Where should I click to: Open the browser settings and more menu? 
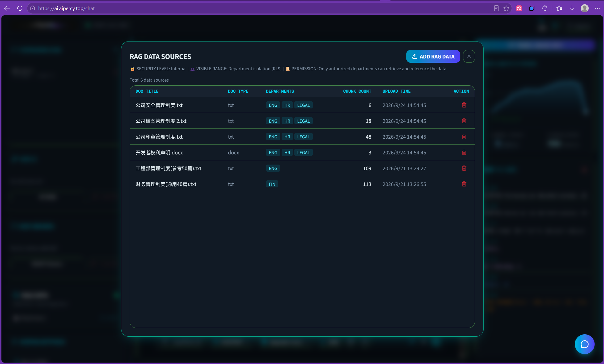pyautogui.click(x=597, y=8)
